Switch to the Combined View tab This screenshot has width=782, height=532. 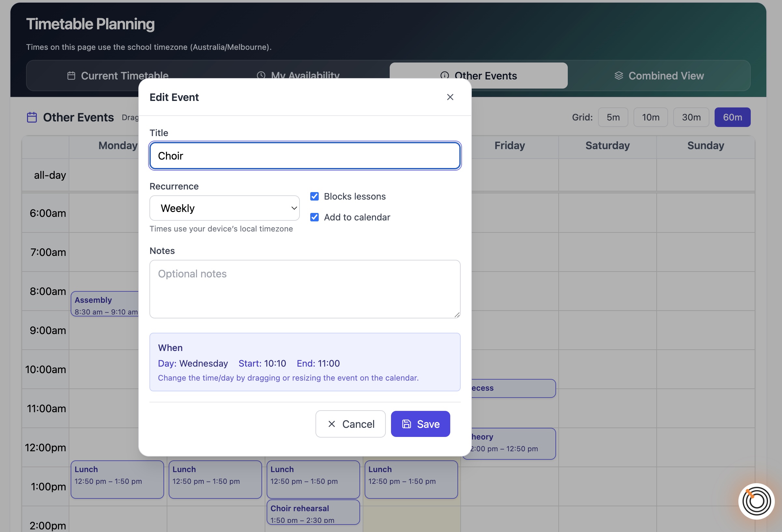pos(659,76)
